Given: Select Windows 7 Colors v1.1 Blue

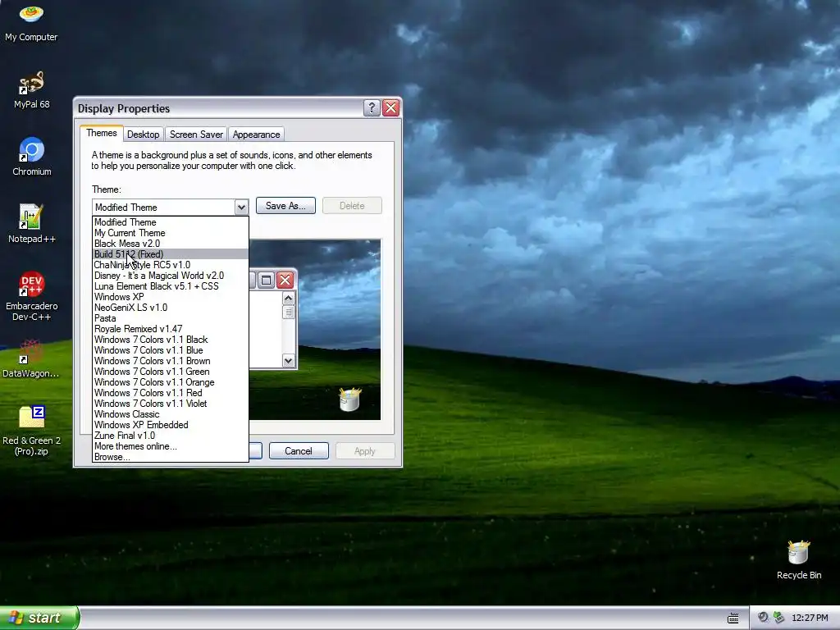Looking at the screenshot, I should [171, 350].
